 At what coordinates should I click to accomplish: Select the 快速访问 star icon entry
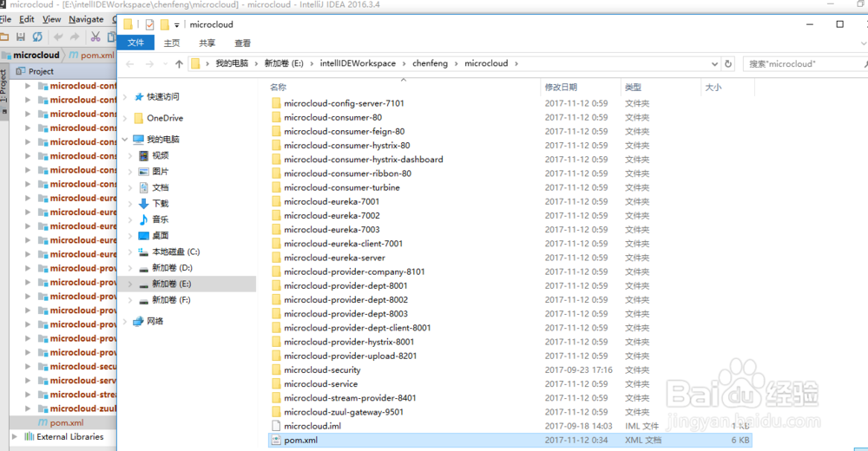[157, 97]
